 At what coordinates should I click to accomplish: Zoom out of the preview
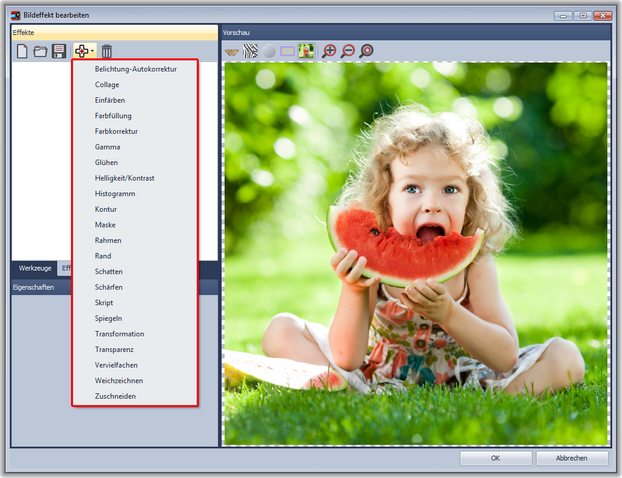click(x=348, y=51)
